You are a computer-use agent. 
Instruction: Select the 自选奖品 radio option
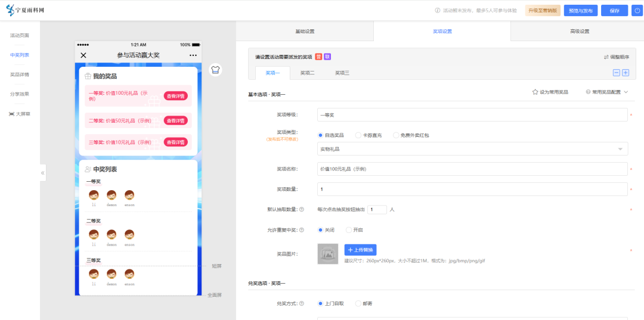click(x=320, y=135)
